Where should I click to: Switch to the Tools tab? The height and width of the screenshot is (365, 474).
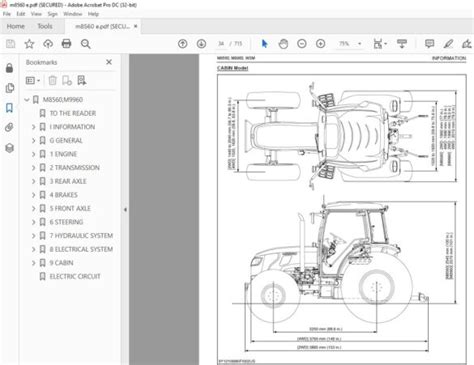pyautogui.click(x=45, y=26)
